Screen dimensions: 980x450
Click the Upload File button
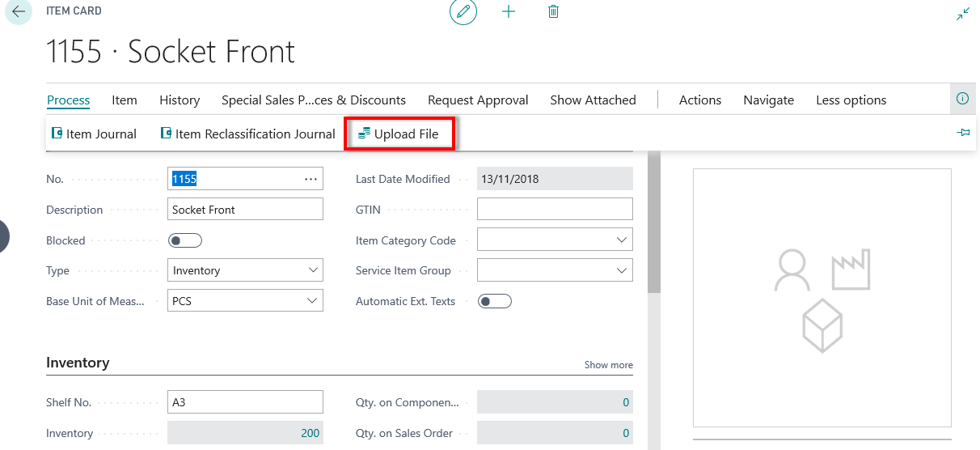(399, 134)
